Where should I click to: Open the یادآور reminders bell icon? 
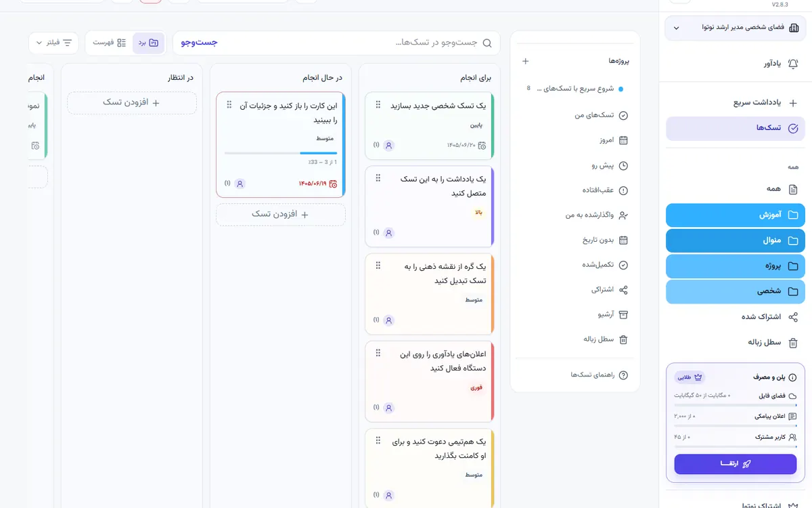(x=793, y=64)
